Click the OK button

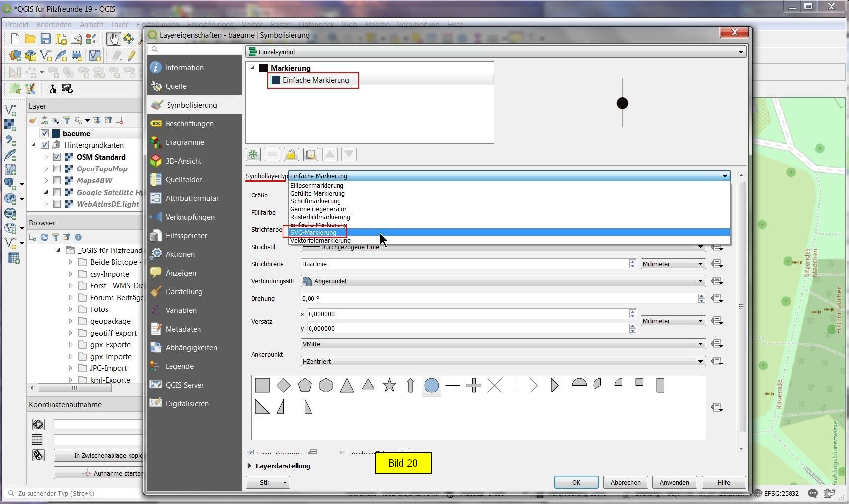(576, 483)
